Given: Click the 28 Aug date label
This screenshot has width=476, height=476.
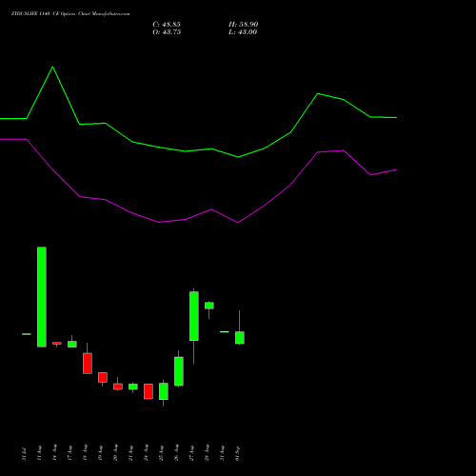Looking at the screenshot, I should pos(207,453).
